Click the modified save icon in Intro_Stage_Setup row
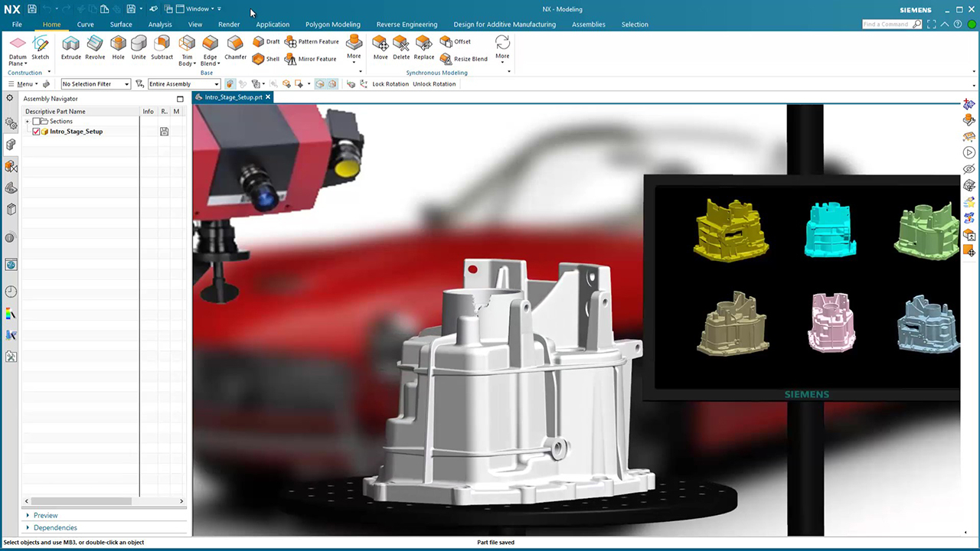The width and height of the screenshot is (980, 551). tap(164, 132)
